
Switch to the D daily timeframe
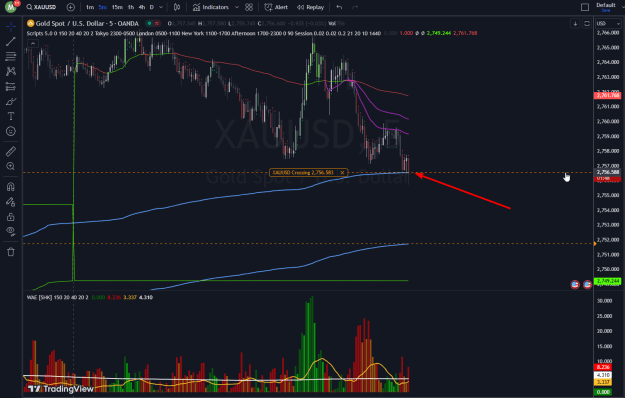(151, 7)
